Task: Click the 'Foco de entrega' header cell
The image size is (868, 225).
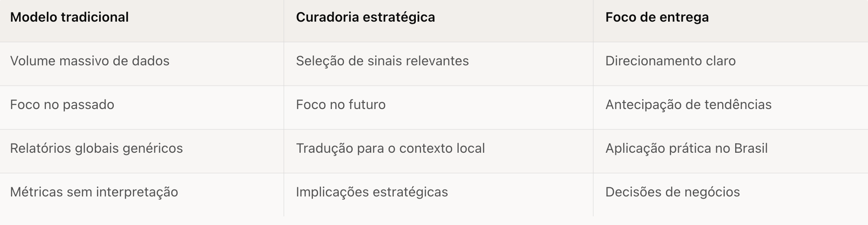Action: point(657,17)
